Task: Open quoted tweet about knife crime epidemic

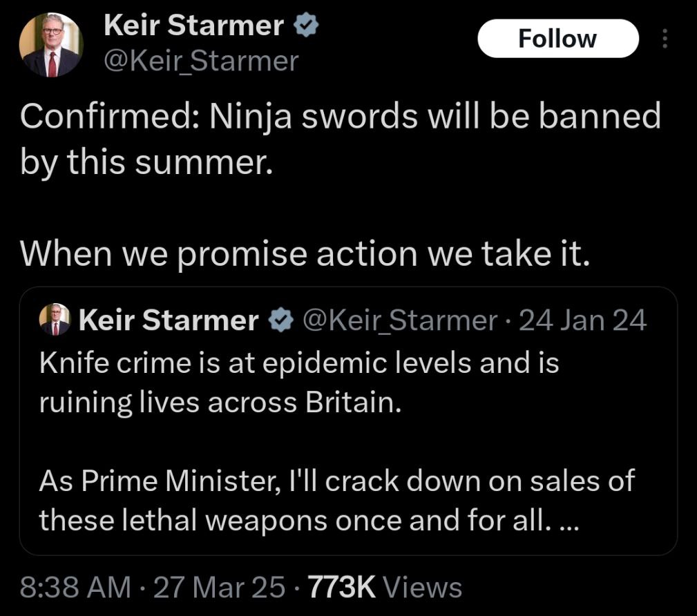Action: pyautogui.click(x=348, y=421)
